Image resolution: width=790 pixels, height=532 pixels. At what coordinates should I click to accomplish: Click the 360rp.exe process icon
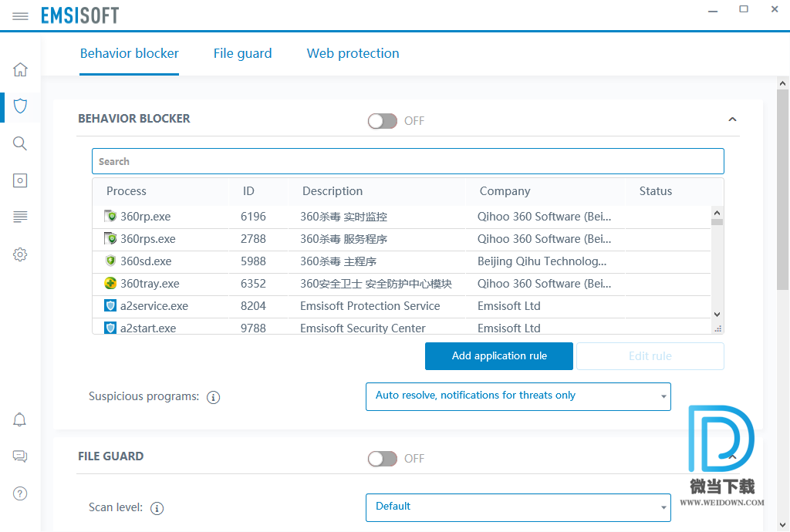[110, 217]
